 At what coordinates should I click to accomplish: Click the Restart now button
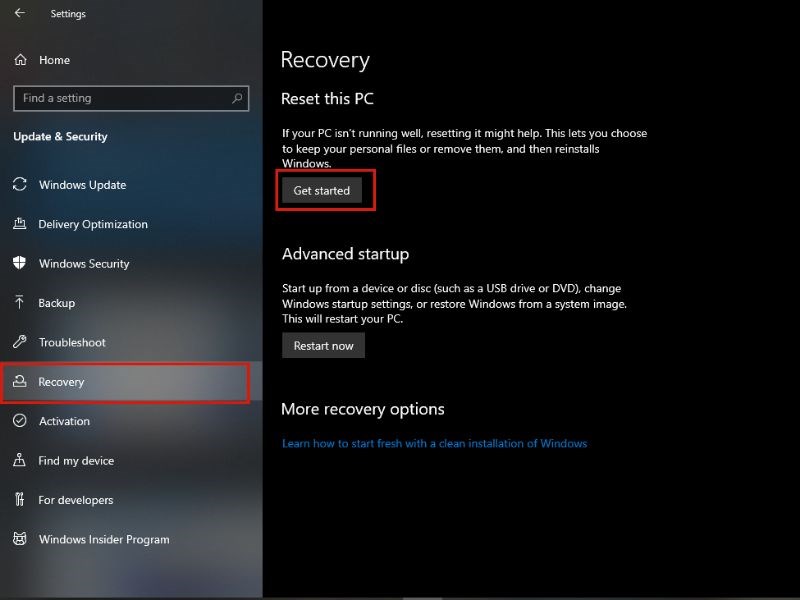(x=323, y=346)
